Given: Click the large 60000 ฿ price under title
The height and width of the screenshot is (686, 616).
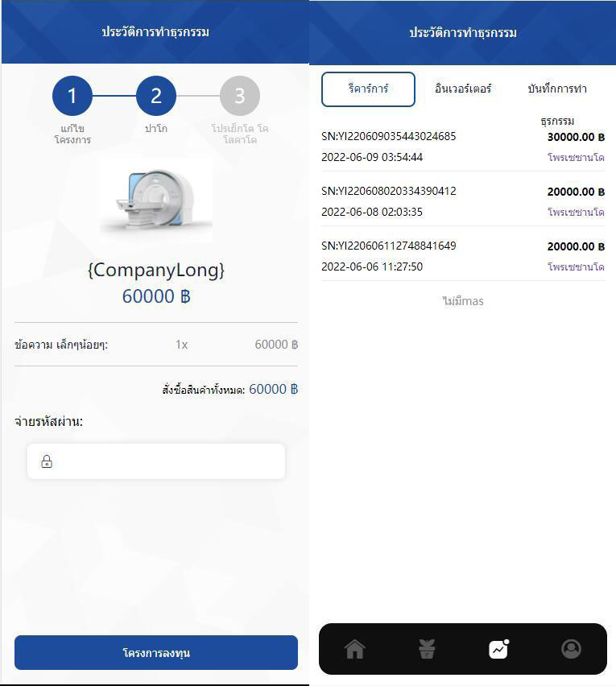Looking at the screenshot, I should (156, 296).
